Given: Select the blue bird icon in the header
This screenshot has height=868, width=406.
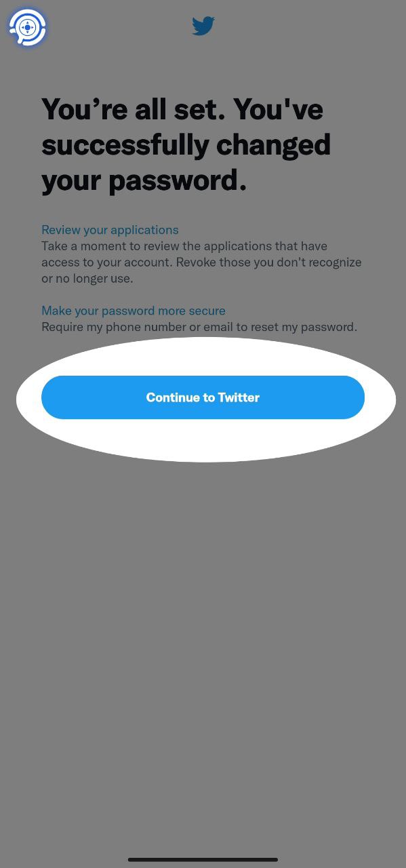Looking at the screenshot, I should tap(203, 26).
